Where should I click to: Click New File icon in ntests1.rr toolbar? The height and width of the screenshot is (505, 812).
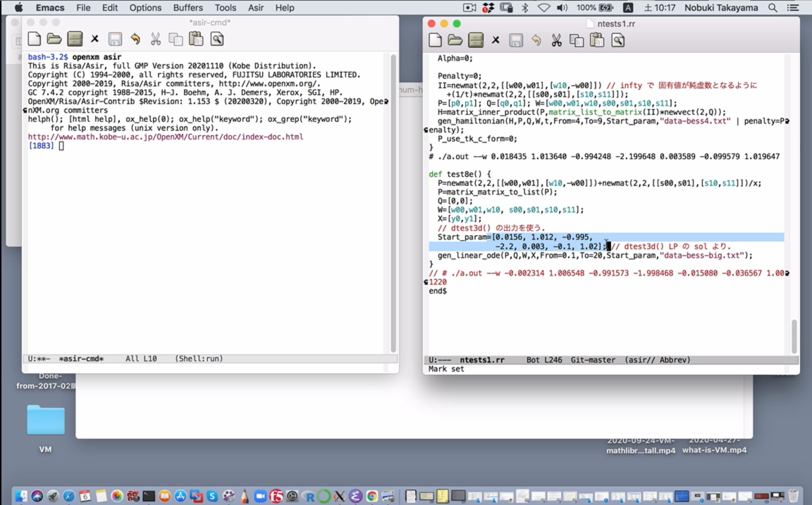tap(435, 40)
